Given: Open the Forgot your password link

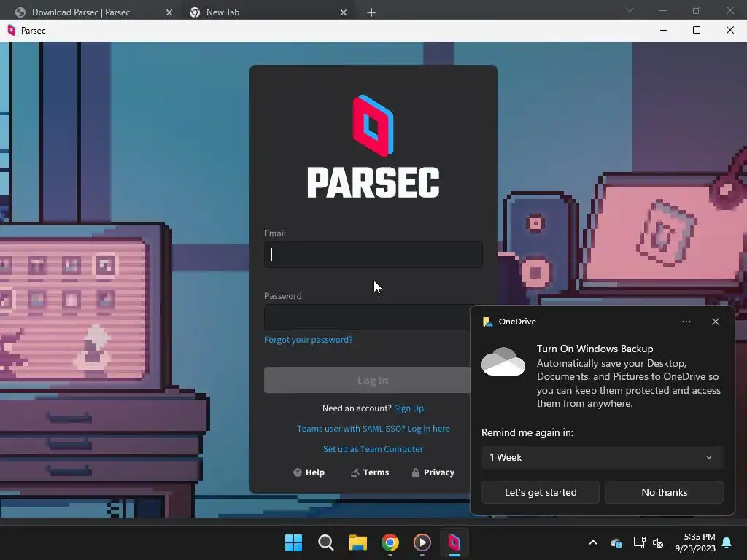Looking at the screenshot, I should tap(309, 340).
